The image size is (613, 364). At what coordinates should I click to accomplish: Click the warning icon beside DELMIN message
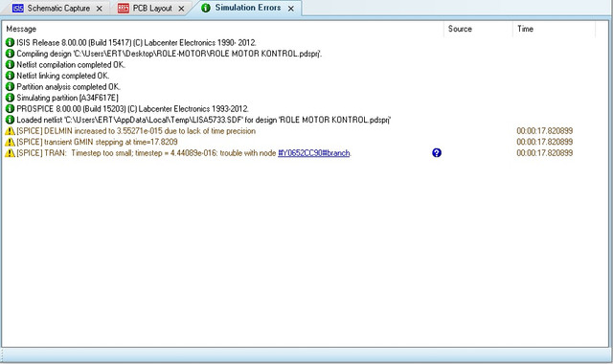pyautogui.click(x=10, y=130)
